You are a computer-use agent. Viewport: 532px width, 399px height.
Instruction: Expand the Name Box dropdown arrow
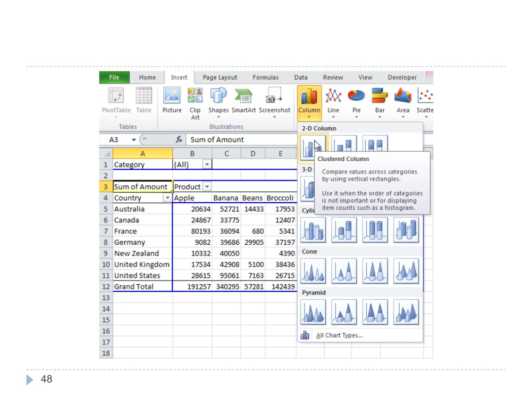(134, 140)
